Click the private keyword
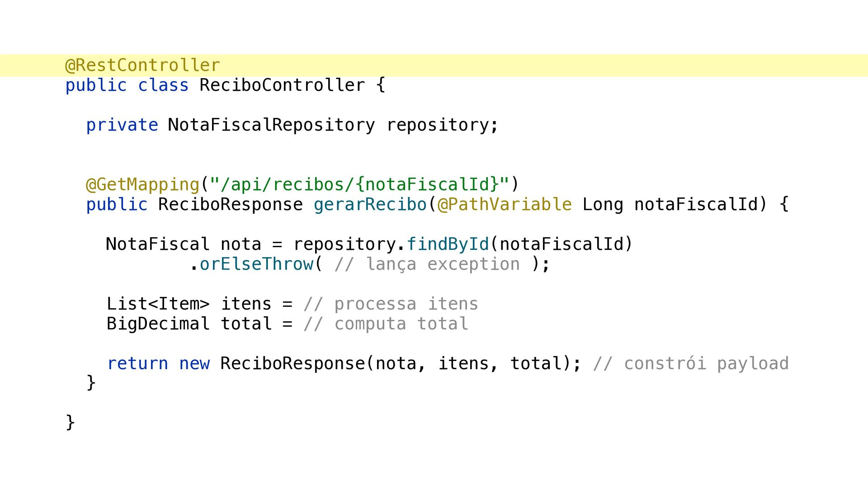This screenshot has width=868, height=488. (x=122, y=125)
